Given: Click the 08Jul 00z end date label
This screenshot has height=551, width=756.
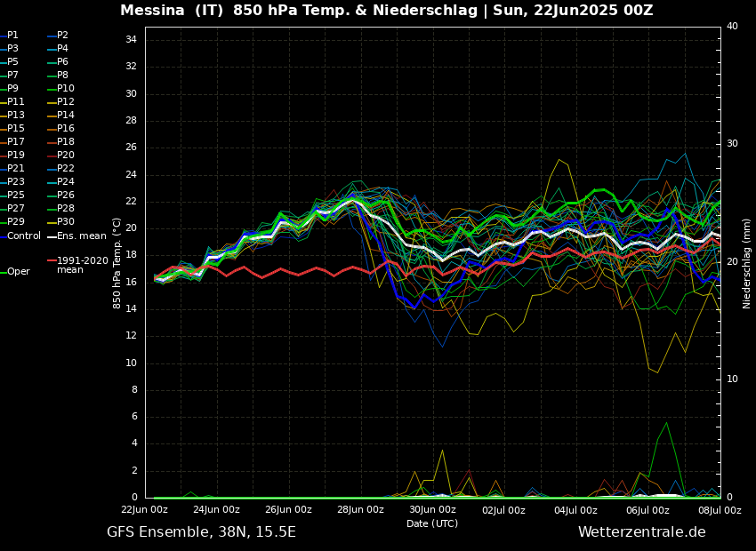Looking at the screenshot, I should point(719,510).
